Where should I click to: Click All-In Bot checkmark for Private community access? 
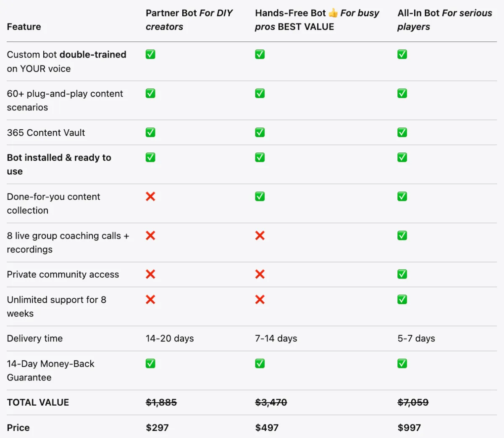pos(402,274)
